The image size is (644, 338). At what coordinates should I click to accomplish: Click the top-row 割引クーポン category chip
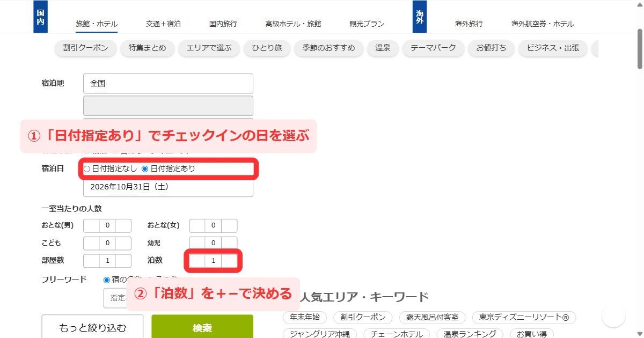point(86,48)
